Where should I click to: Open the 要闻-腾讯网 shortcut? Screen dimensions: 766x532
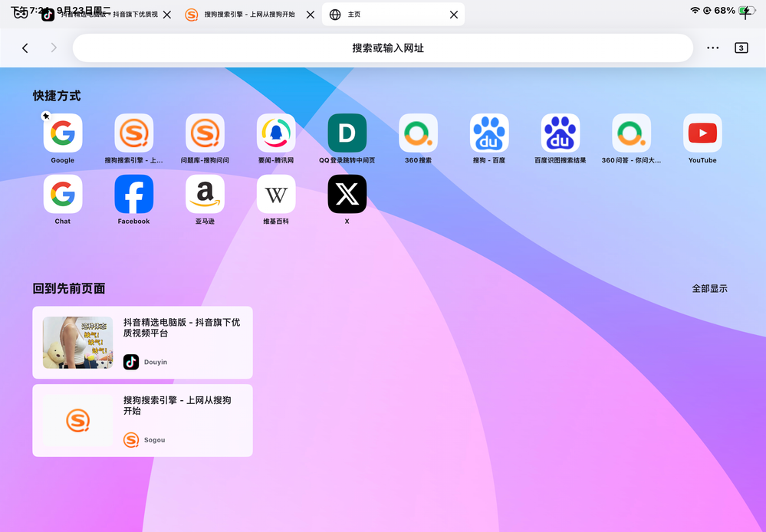[276, 133]
